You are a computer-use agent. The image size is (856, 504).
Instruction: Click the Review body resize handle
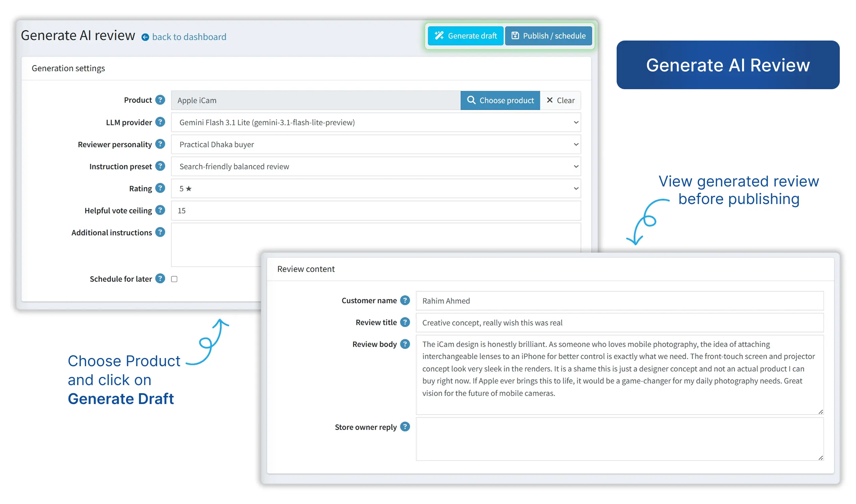(x=820, y=412)
